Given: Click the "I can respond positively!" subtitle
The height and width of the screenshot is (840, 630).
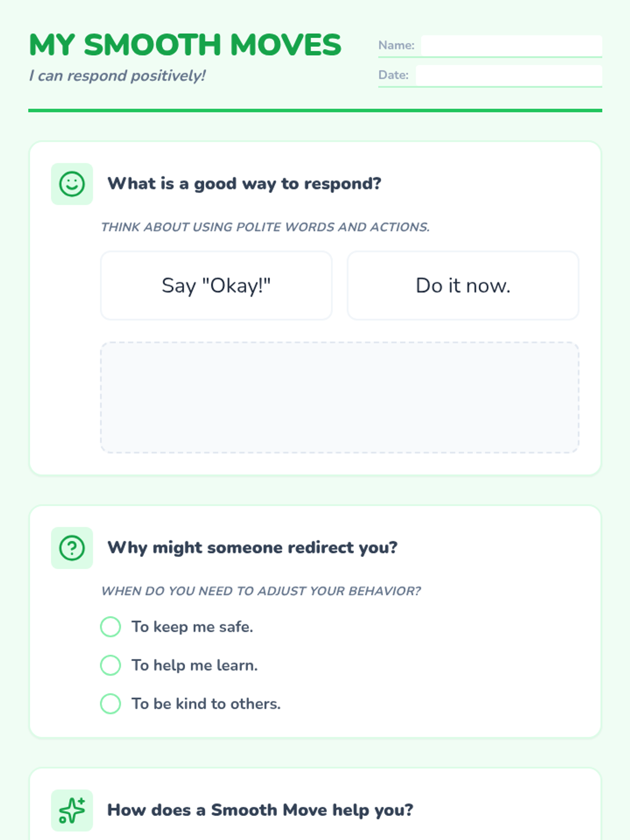Looking at the screenshot, I should point(118,76).
